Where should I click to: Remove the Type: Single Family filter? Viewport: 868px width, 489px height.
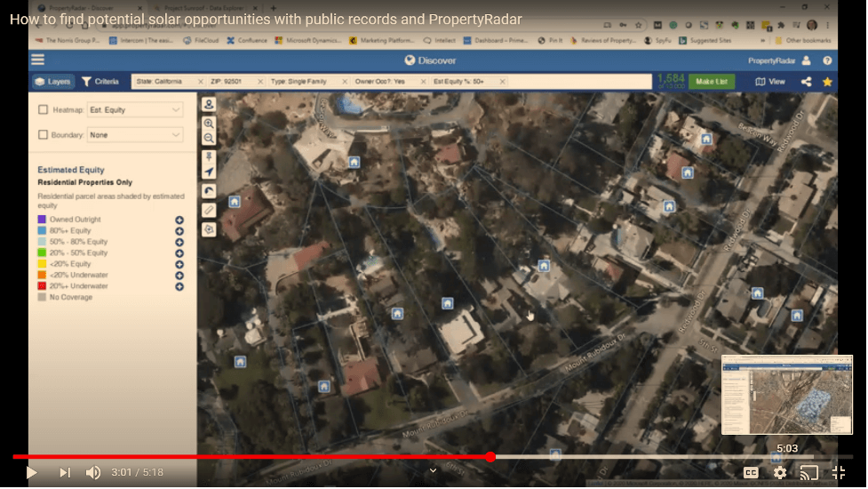pyautogui.click(x=345, y=82)
